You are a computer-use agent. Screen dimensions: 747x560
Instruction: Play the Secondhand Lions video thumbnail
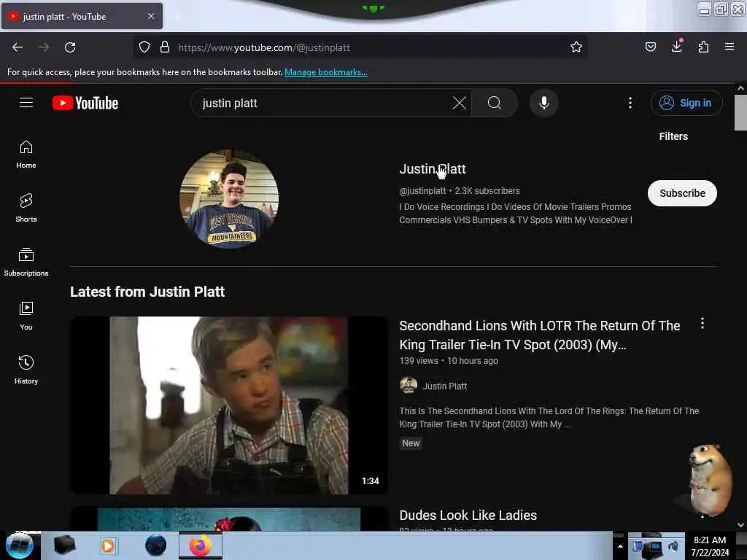pyautogui.click(x=229, y=405)
